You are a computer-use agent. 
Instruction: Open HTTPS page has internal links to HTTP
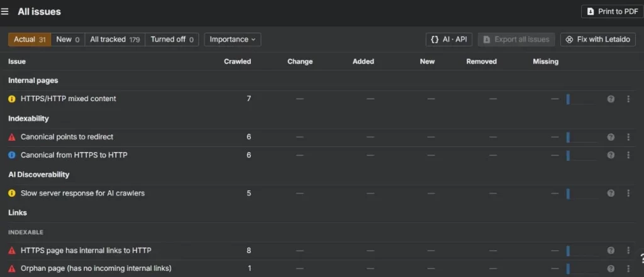[86, 251]
